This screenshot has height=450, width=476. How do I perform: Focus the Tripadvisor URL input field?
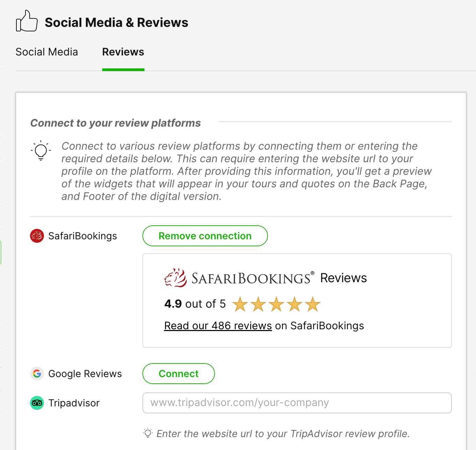coord(297,403)
